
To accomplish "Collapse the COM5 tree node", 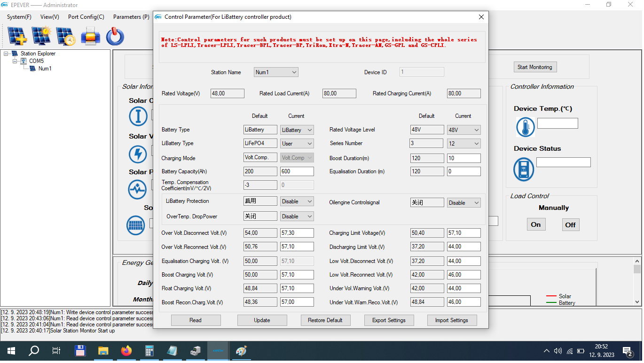I will [15, 61].
